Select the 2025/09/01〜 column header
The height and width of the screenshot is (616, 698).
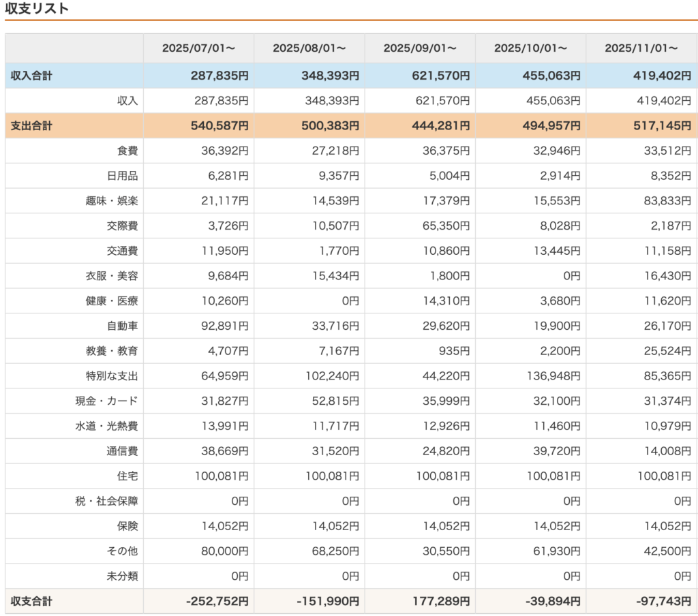pyautogui.click(x=420, y=48)
